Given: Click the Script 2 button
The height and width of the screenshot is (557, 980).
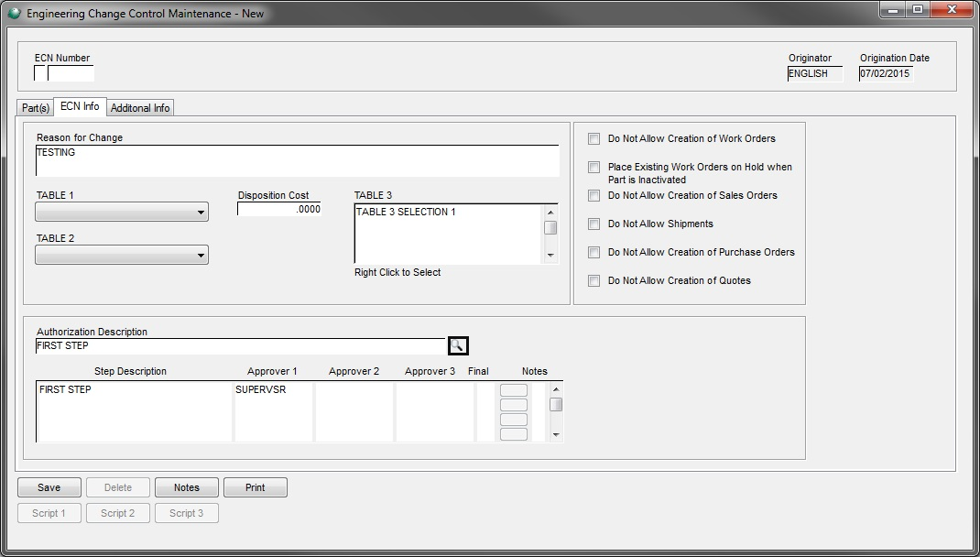Looking at the screenshot, I should tap(118, 513).
